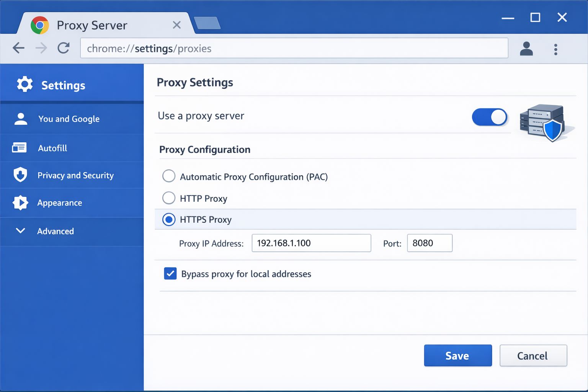The width and height of the screenshot is (588, 392).
Task: Click the chrome://settings/proxies address bar
Action: (294, 48)
